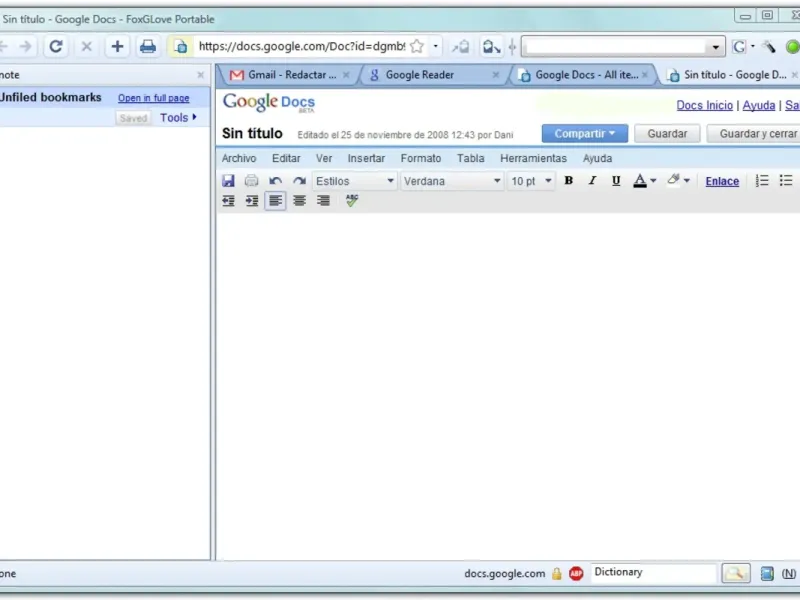Click the Saved button in sidebar
Screen dimensions: 800x600
[x=133, y=118]
